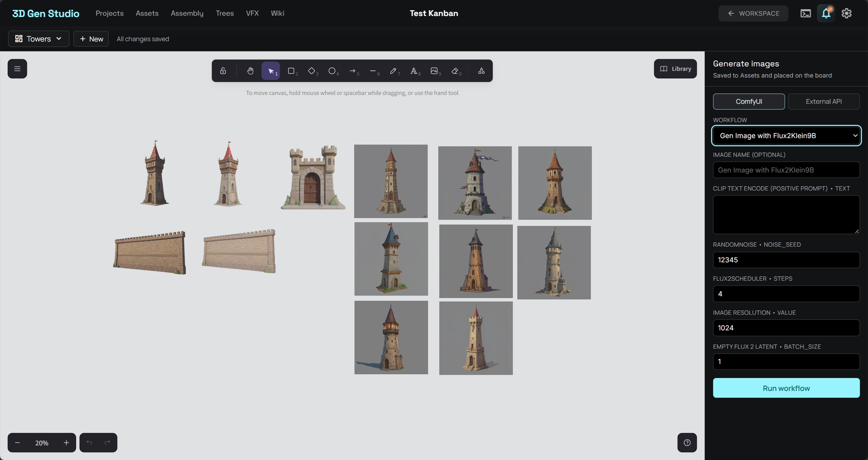Expand the Towers board dropdown
868x460 pixels.
(x=38, y=39)
